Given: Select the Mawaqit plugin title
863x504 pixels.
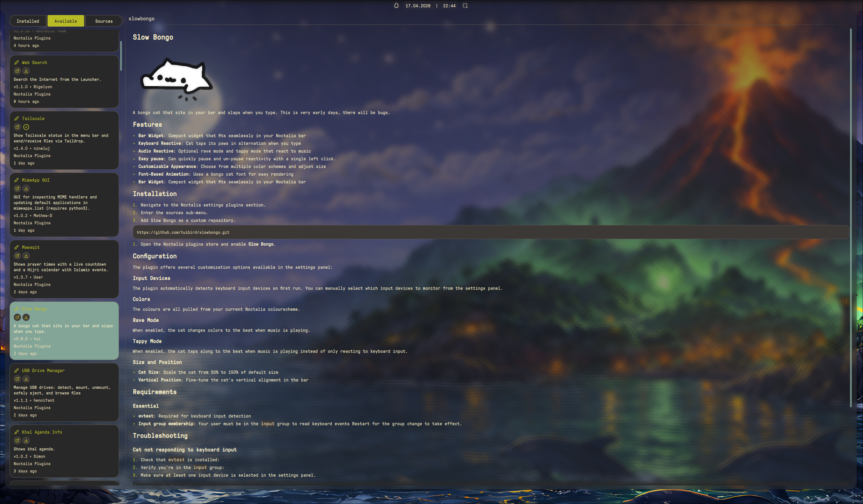Looking at the screenshot, I should click(31, 247).
